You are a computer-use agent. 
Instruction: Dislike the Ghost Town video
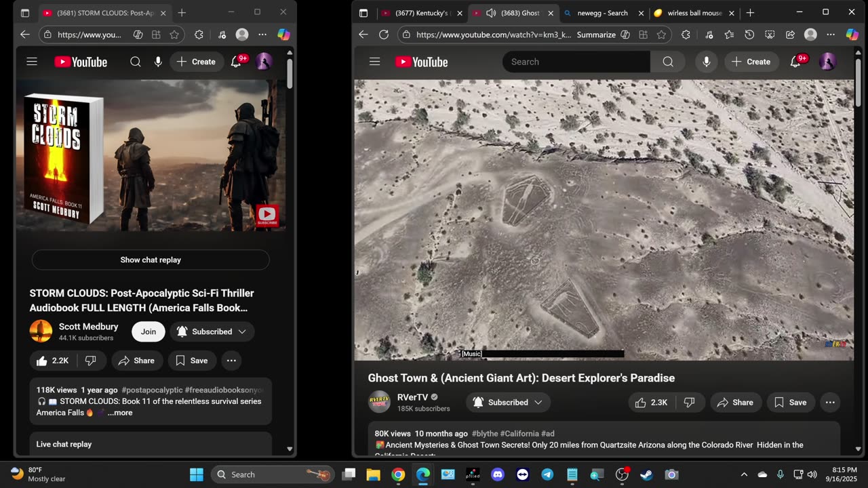click(690, 403)
